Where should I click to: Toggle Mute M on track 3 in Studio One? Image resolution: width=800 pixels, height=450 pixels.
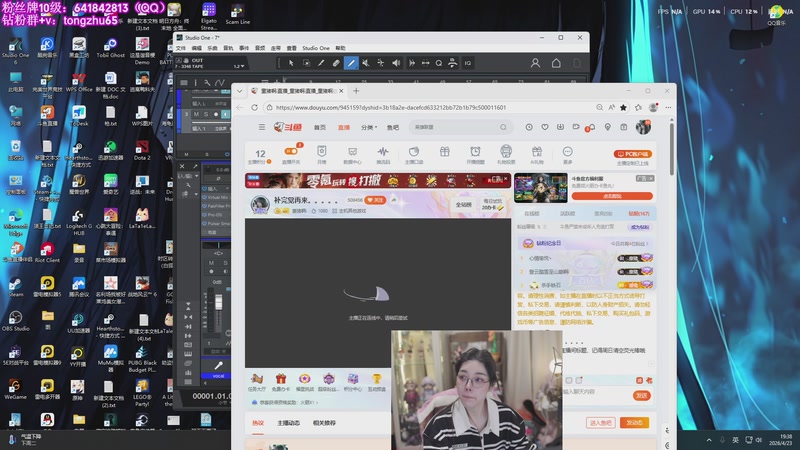196,114
